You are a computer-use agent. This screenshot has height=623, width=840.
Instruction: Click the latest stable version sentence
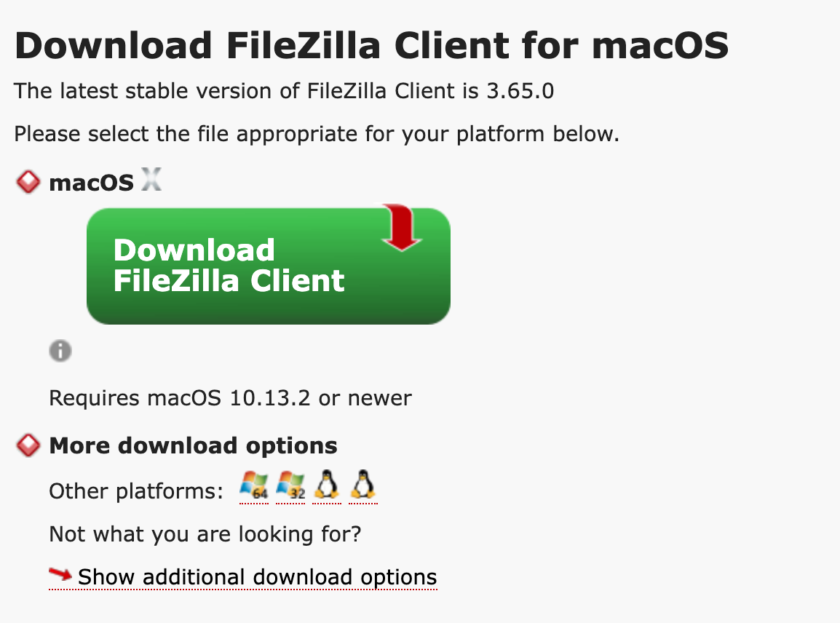[284, 92]
